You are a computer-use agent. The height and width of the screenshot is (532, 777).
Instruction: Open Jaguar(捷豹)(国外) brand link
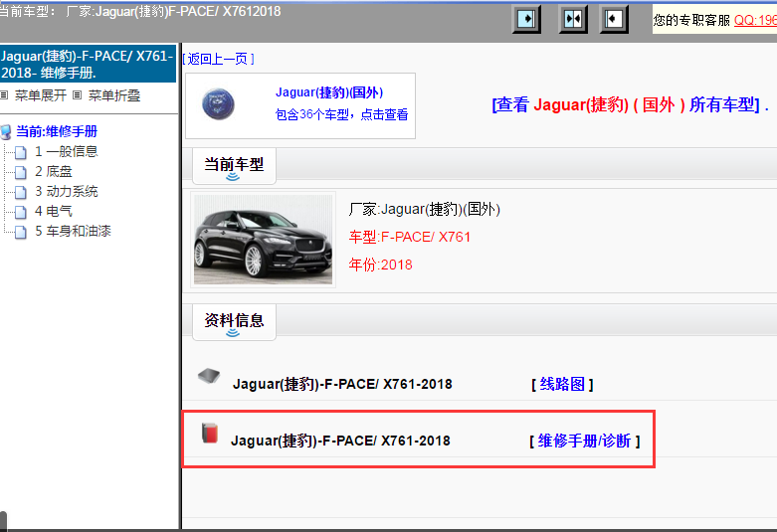pos(329,92)
